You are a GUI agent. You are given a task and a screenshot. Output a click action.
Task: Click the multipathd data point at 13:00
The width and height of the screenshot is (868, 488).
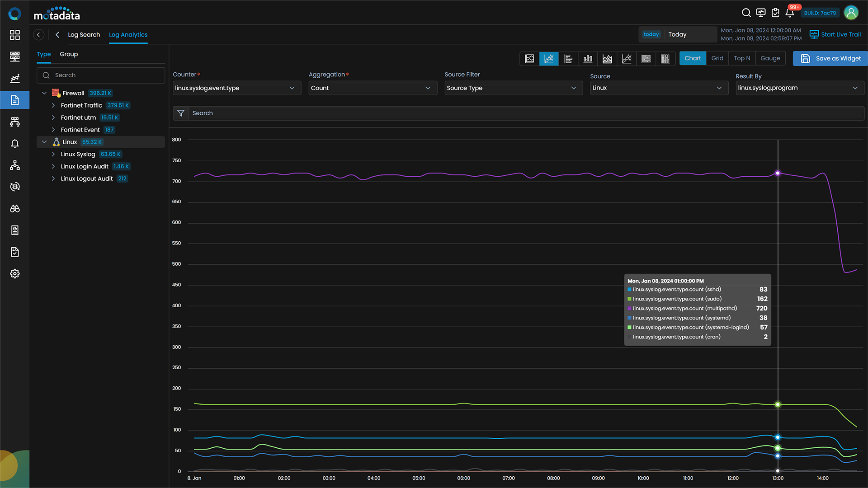778,173
